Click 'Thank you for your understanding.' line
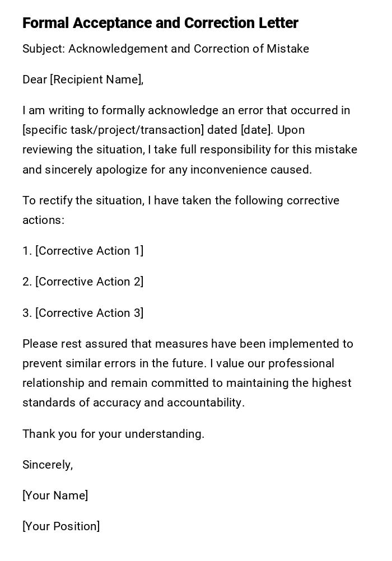Image resolution: width=392 pixels, height=561 pixels. [113, 434]
